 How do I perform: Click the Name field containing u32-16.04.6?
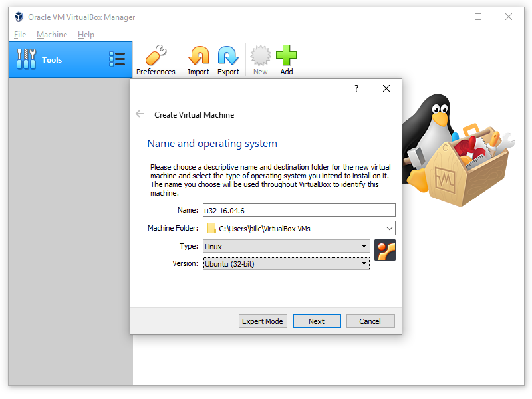tap(299, 210)
